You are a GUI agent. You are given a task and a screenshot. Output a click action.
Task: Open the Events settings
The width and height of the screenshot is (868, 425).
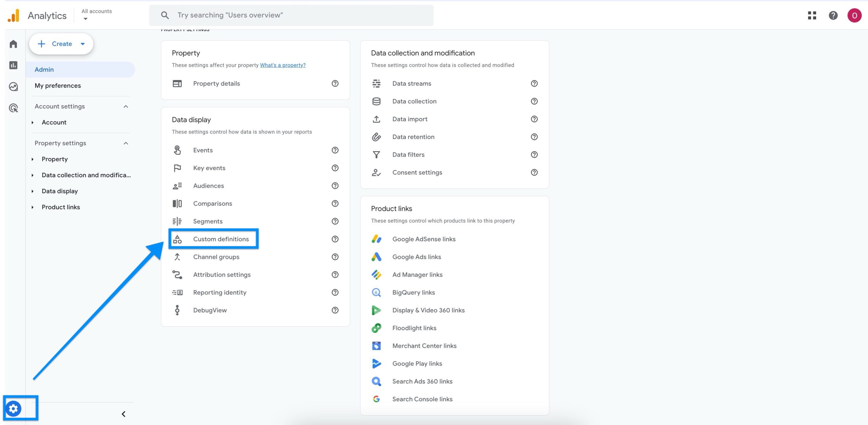[x=203, y=150]
